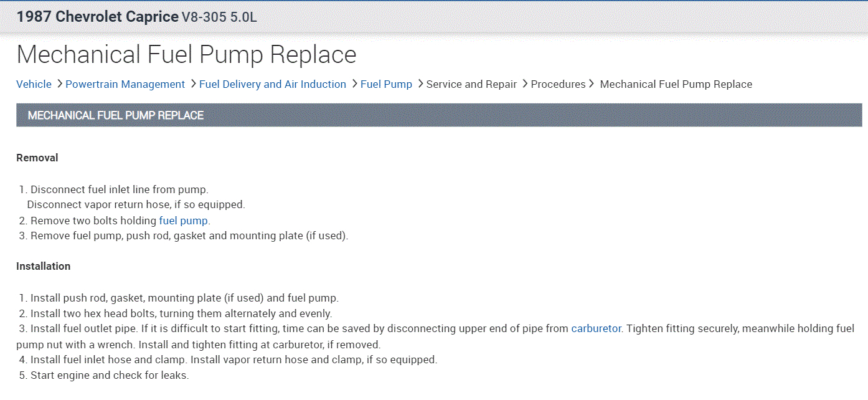Image resolution: width=868 pixels, height=400 pixels.
Task: Click the chevron after Powertrain Management
Action: tap(193, 83)
